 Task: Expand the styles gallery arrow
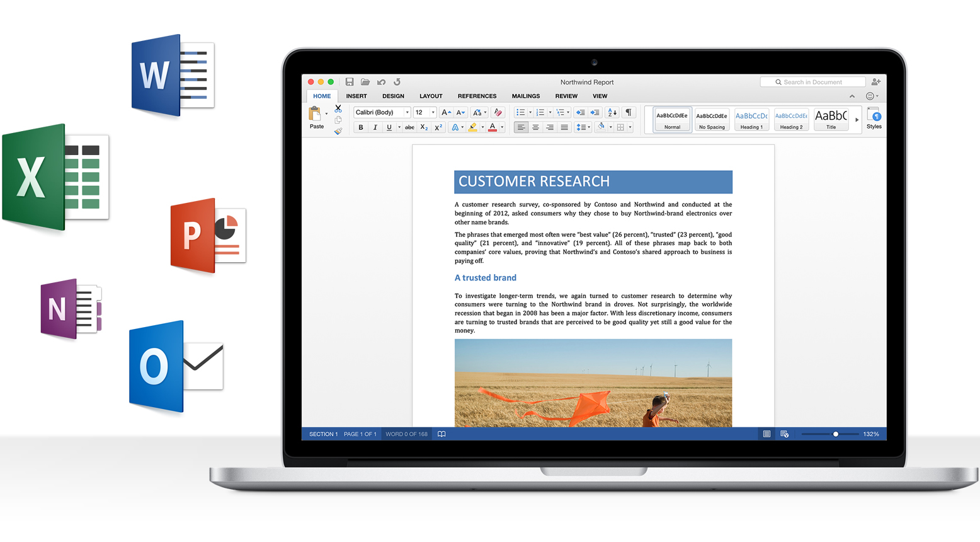pos(857,120)
